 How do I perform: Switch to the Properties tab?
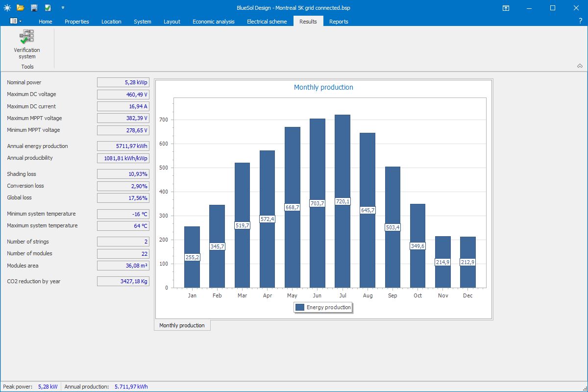pos(77,22)
